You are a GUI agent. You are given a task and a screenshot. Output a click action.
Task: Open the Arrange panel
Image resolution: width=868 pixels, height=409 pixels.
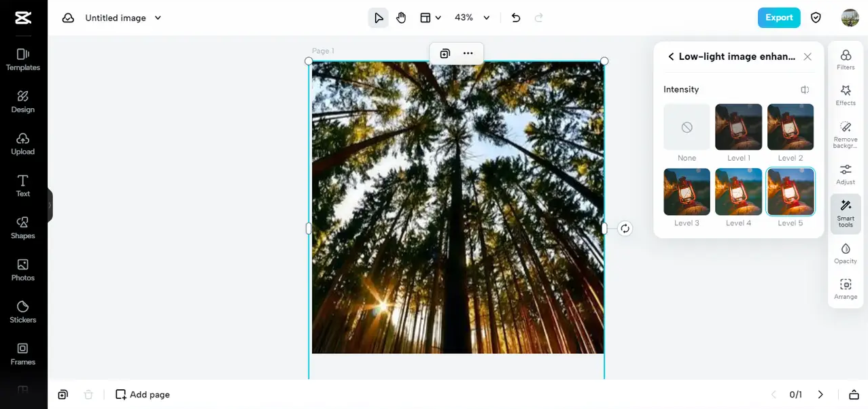[x=846, y=289]
